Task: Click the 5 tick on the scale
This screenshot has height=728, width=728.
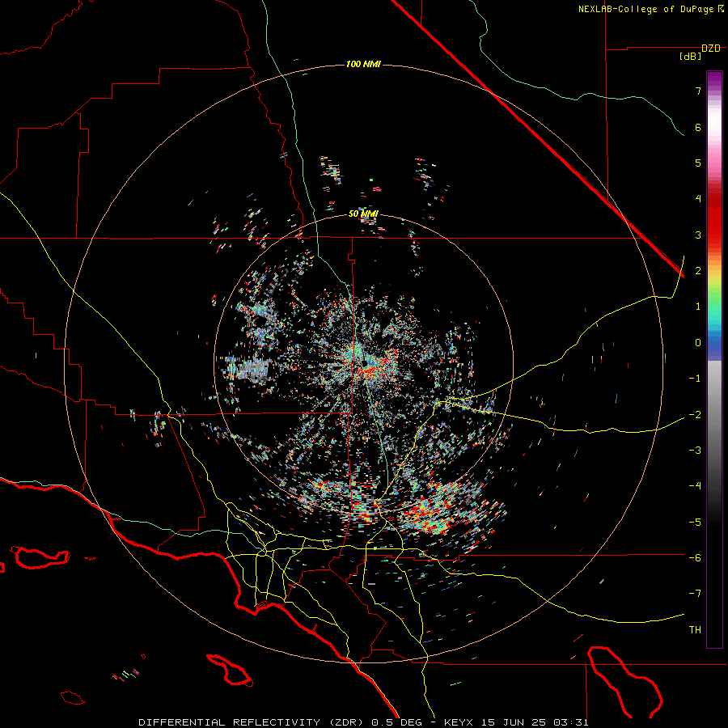Action: [698, 163]
